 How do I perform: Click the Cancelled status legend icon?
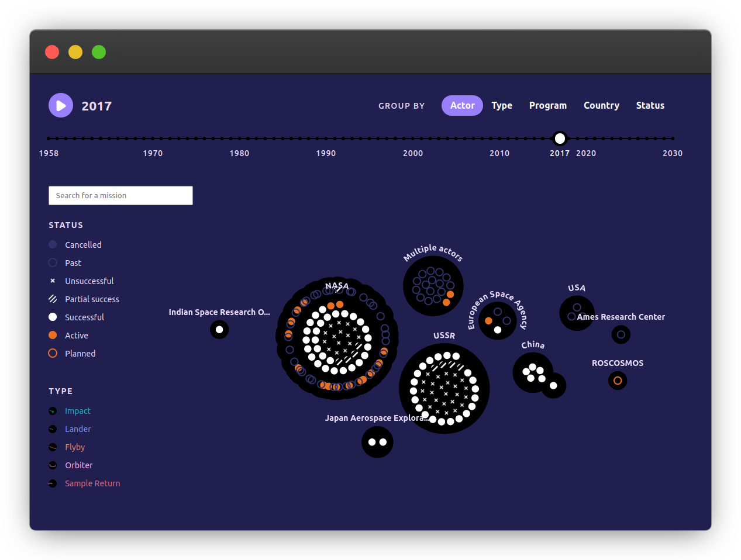click(52, 244)
